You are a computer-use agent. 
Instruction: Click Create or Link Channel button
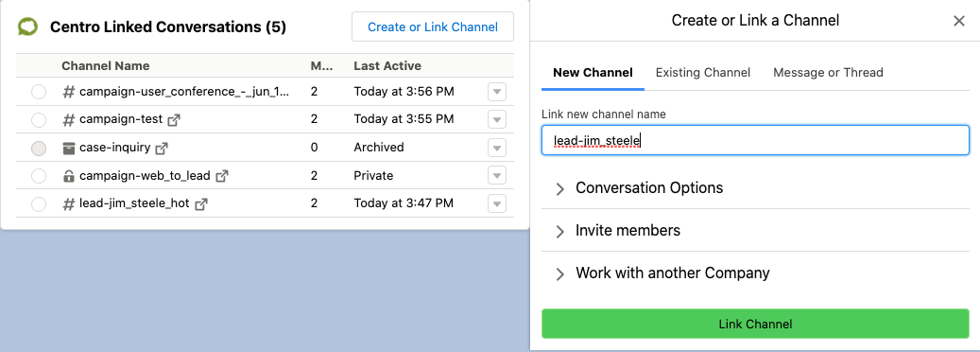433,26
